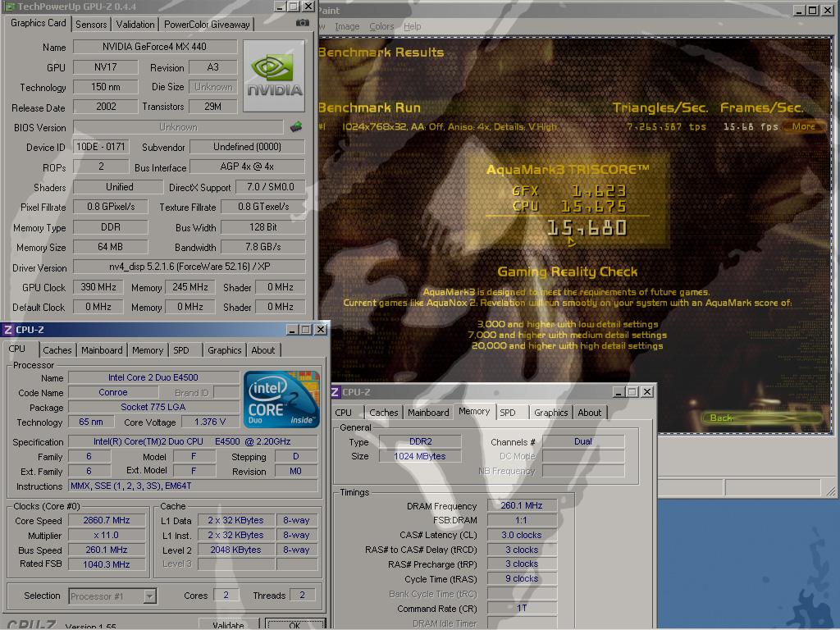Minimize the GPU-Z window
Image resolution: width=840 pixels, height=630 pixels.
pyautogui.click(x=281, y=7)
